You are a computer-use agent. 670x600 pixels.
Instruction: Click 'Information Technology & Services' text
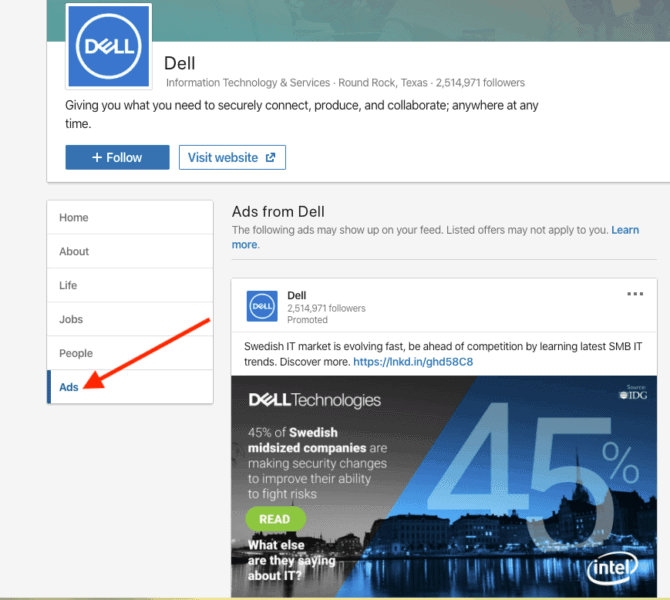[x=248, y=82]
